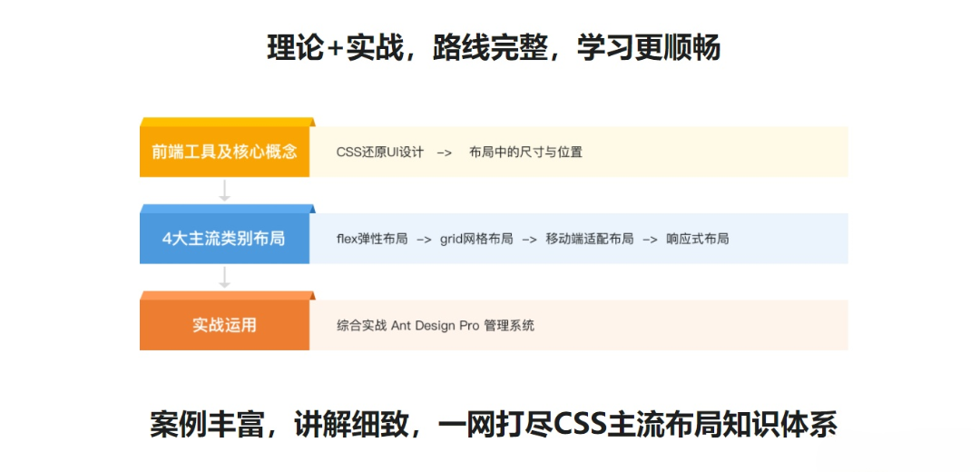Click the 响应式布局 item

coord(697,240)
